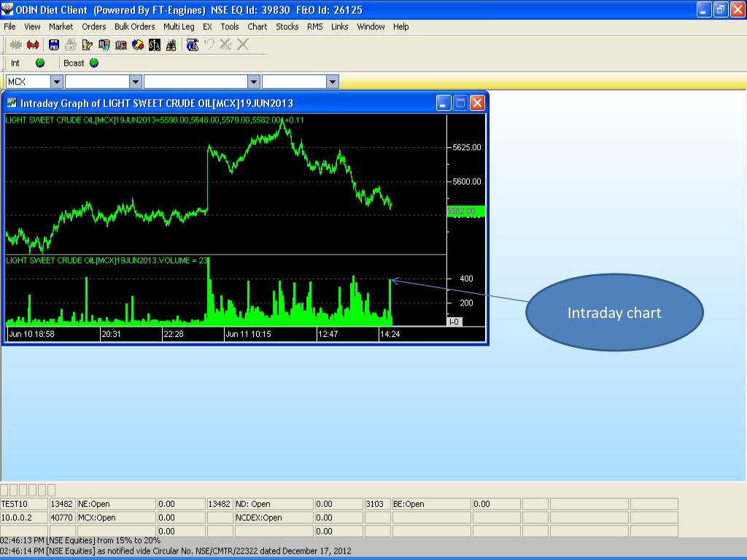Minimize the Intraday Graph window
The height and width of the screenshot is (560, 747).
[x=444, y=103]
